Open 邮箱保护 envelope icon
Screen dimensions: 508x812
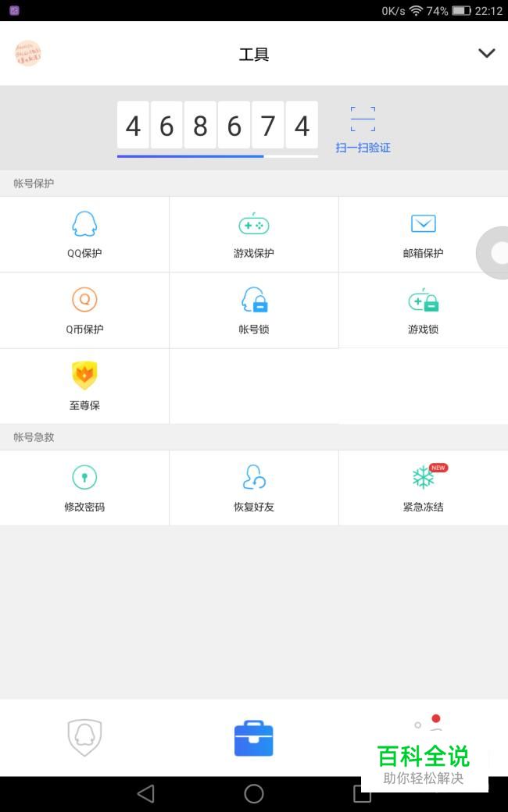click(423, 224)
